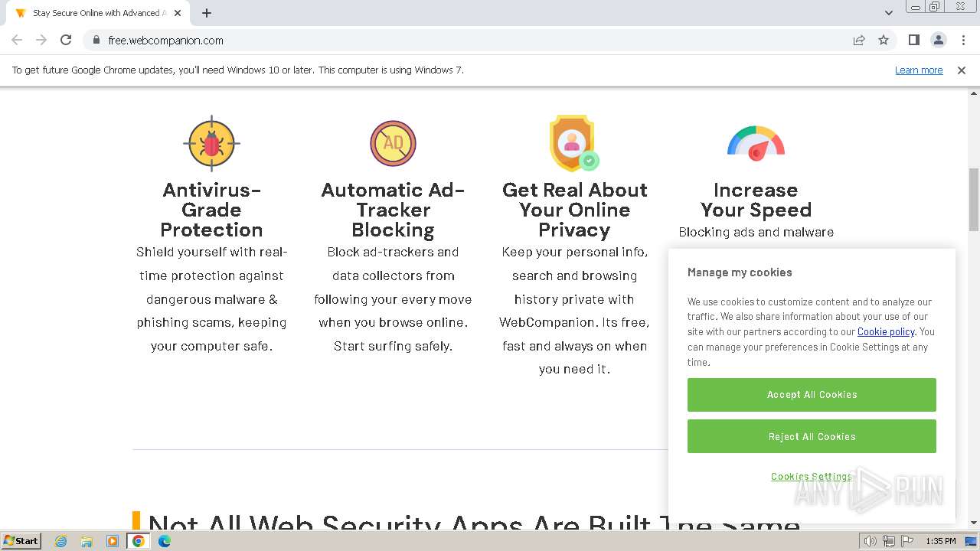Image resolution: width=980 pixels, height=551 pixels.
Task: Select Get Real About Your Online Privacy heading
Action: 574,210
